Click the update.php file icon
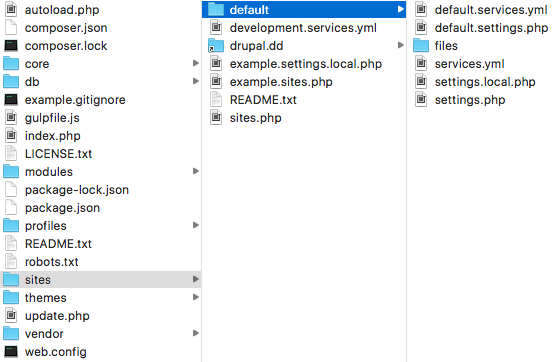559x362 pixels. tap(11, 316)
